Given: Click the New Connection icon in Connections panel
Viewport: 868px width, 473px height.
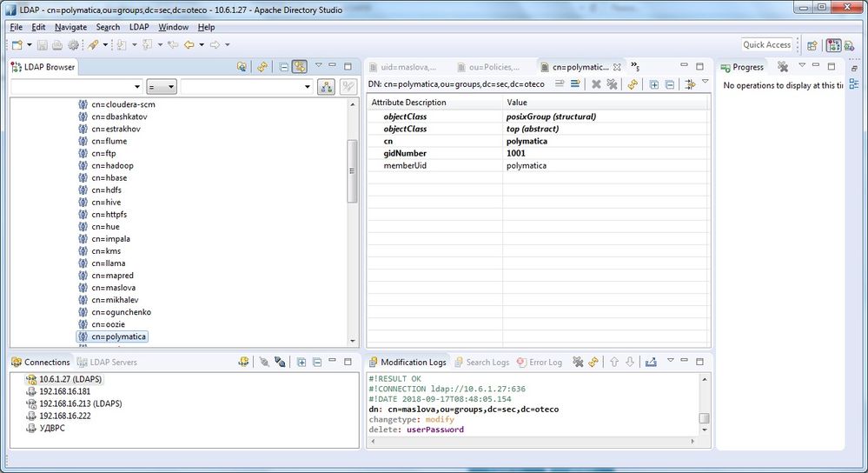Looking at the screenshot, I should point(244,362).
